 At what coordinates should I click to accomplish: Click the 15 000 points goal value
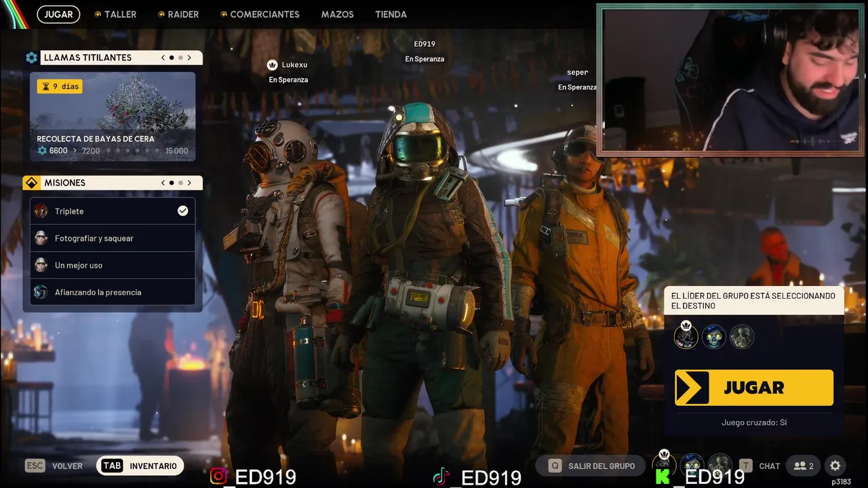coord(177,151)
